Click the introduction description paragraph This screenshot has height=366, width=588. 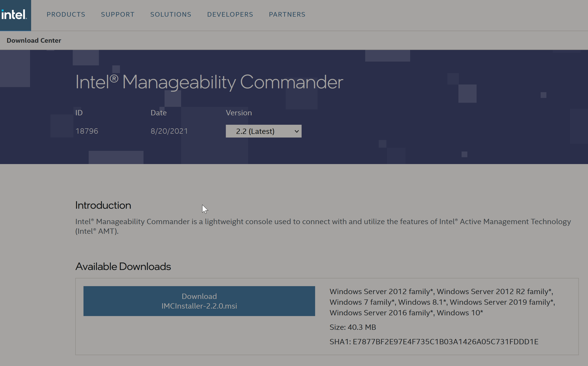point(323,226)
